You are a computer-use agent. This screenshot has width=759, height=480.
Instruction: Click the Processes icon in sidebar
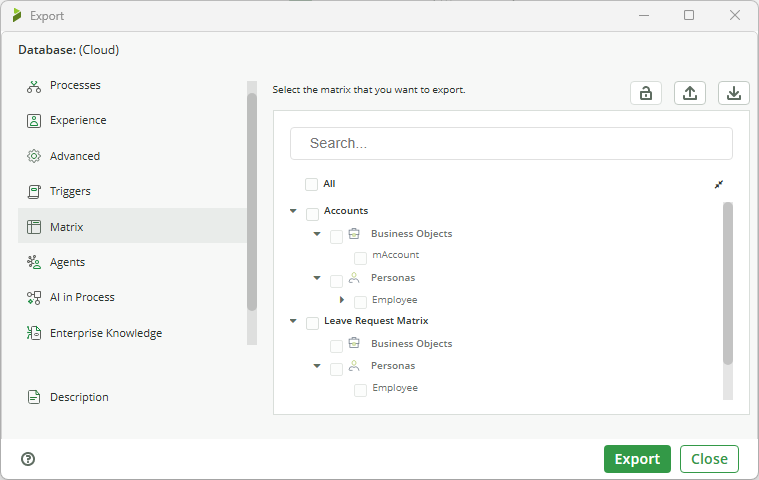point(34,86)
